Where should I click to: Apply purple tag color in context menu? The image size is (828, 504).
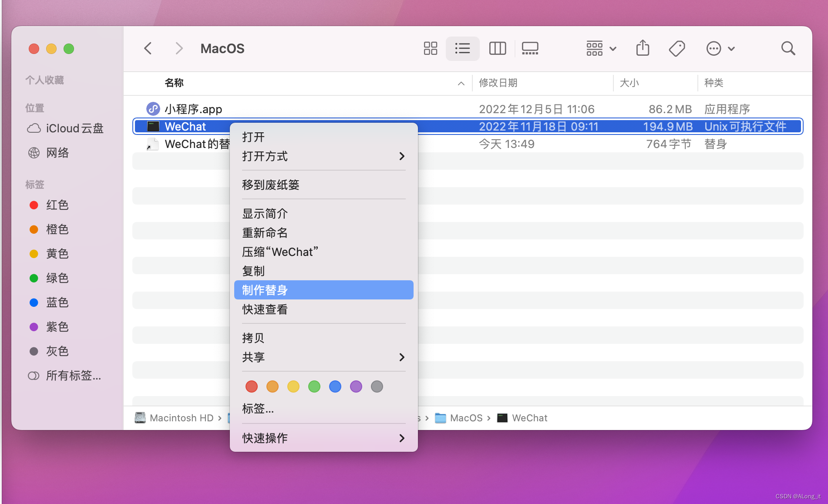pos(356,386)
